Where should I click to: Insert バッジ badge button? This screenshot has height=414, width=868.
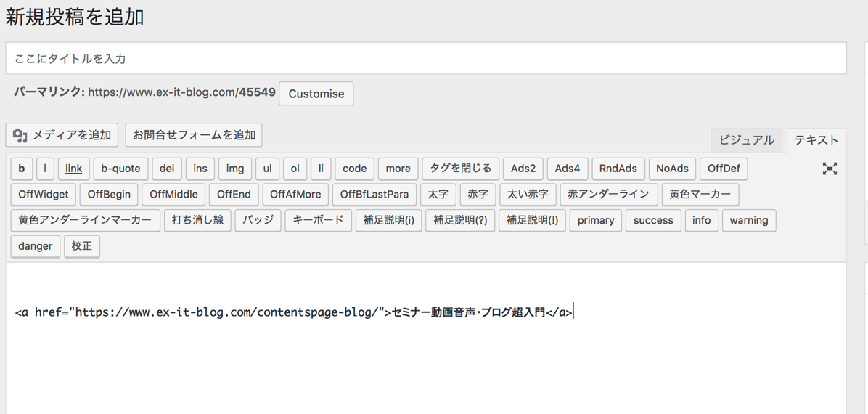coord(258,221)
